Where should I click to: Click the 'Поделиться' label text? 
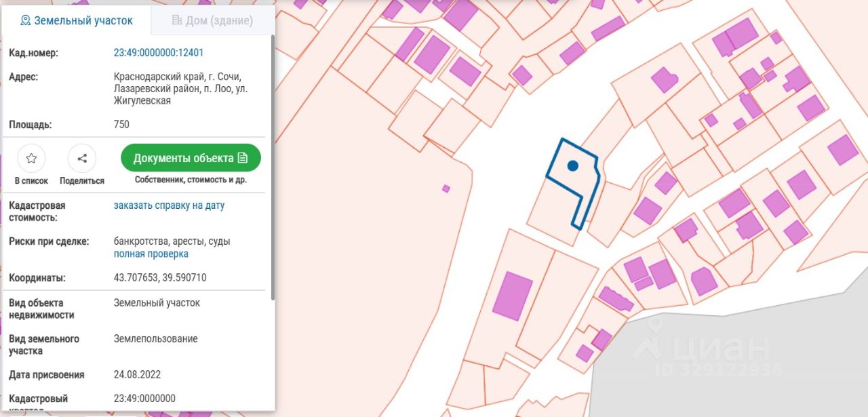(82, 181)
